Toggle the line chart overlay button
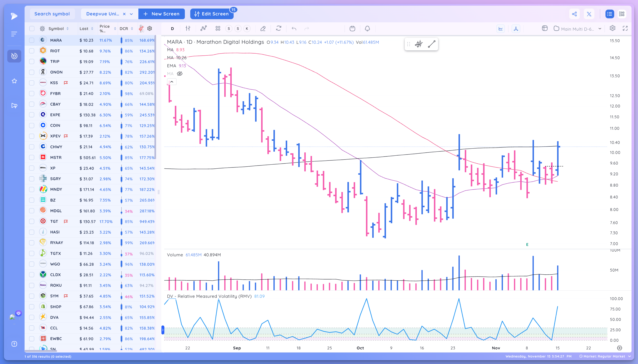The height and width of the screenshot is (364, 638). [500, 28]
